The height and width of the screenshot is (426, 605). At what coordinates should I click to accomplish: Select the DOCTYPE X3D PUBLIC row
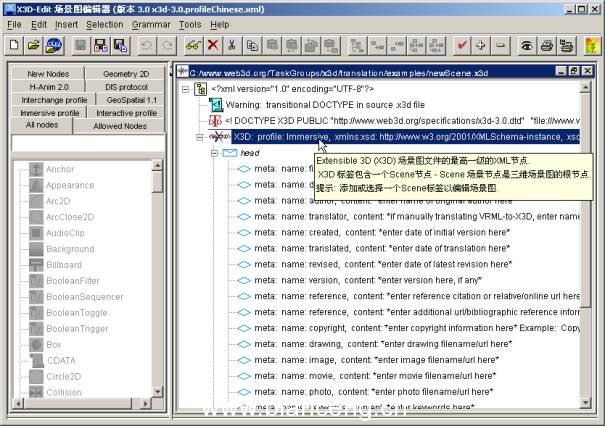394,121
